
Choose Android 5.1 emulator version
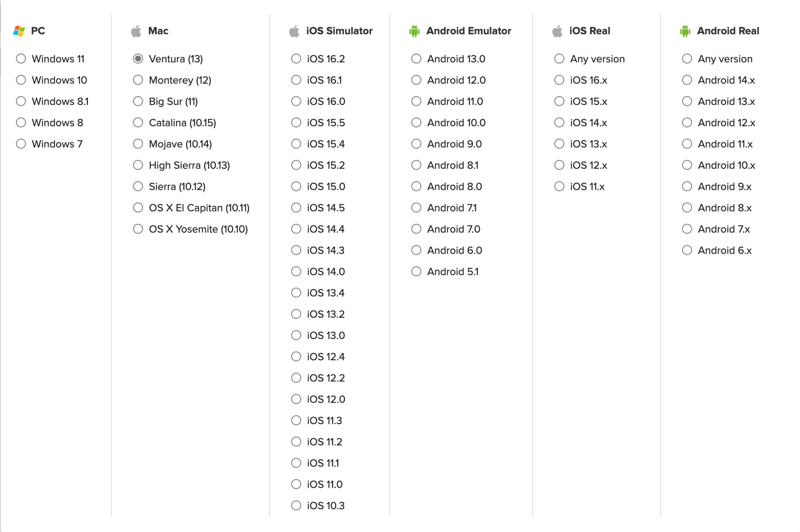coord(416,271)
